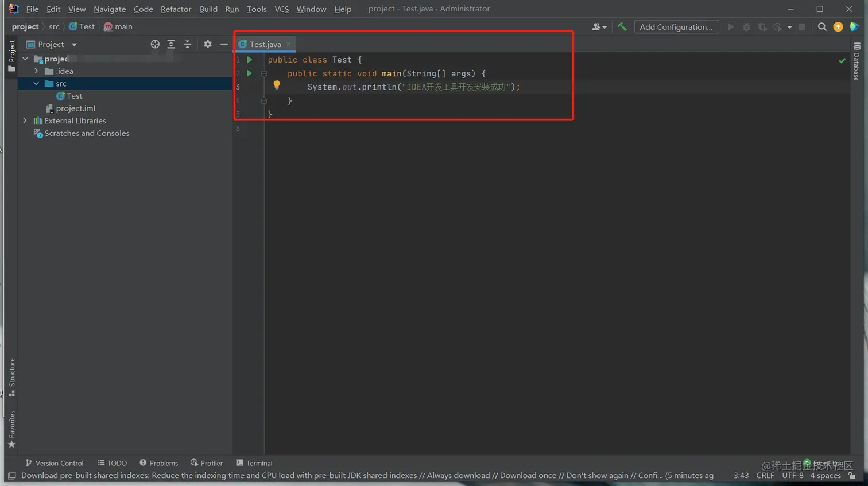868x486 pixels.
Task: Click the IntelliJ IDEA logo in title bar
Action: click(14, 9)
